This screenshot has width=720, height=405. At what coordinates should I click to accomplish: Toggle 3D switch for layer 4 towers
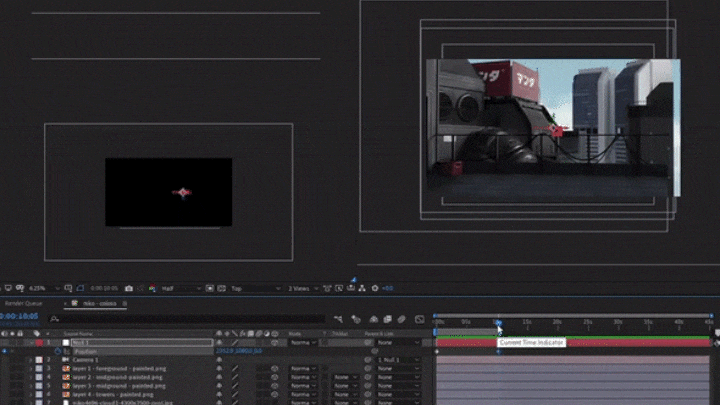tap(274, 395)
